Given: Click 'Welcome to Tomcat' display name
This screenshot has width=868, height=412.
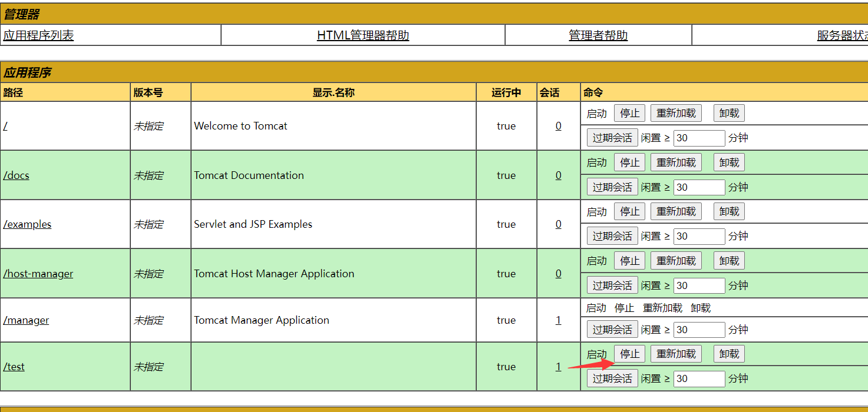Looking at the screenshot, I should (x=240, y=126).
